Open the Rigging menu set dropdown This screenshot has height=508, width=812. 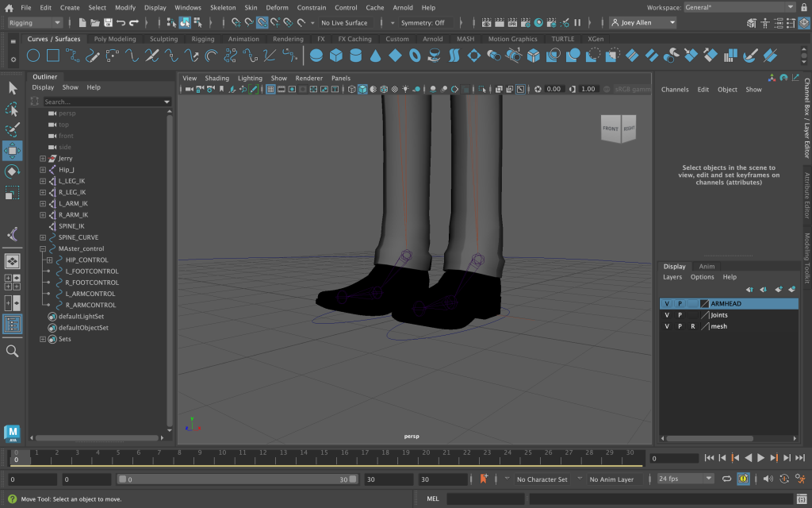point(34,23)
